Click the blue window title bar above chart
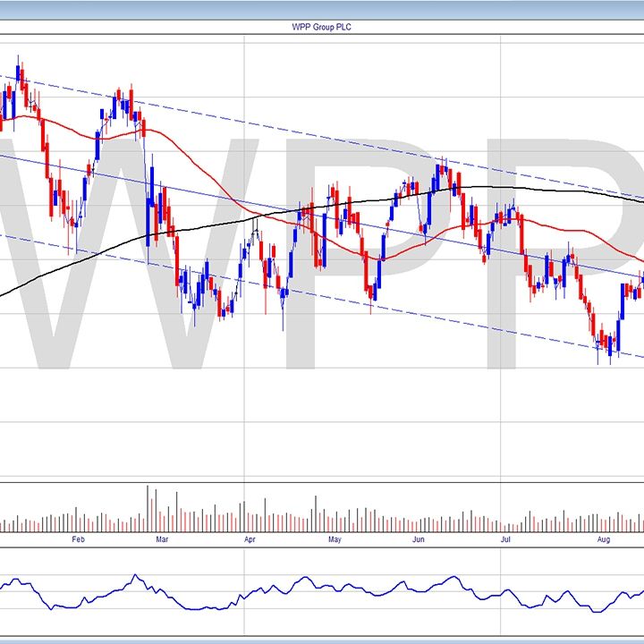Screen dimensions: 644x644 [322, 9]
